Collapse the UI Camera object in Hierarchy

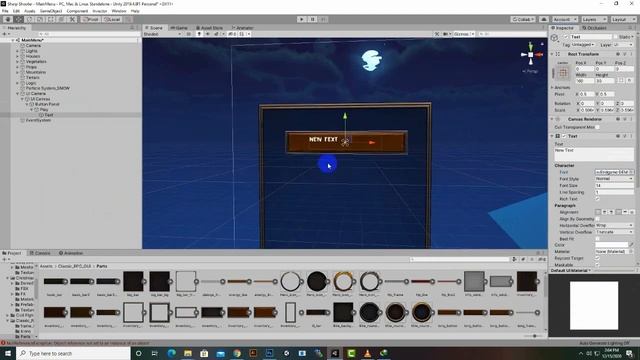tap(18, 93)
